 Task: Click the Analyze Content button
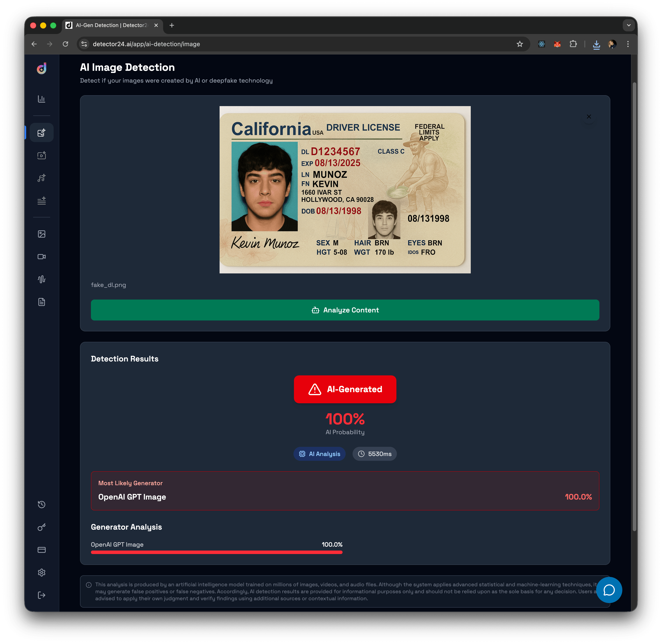[x=345, y=310]
